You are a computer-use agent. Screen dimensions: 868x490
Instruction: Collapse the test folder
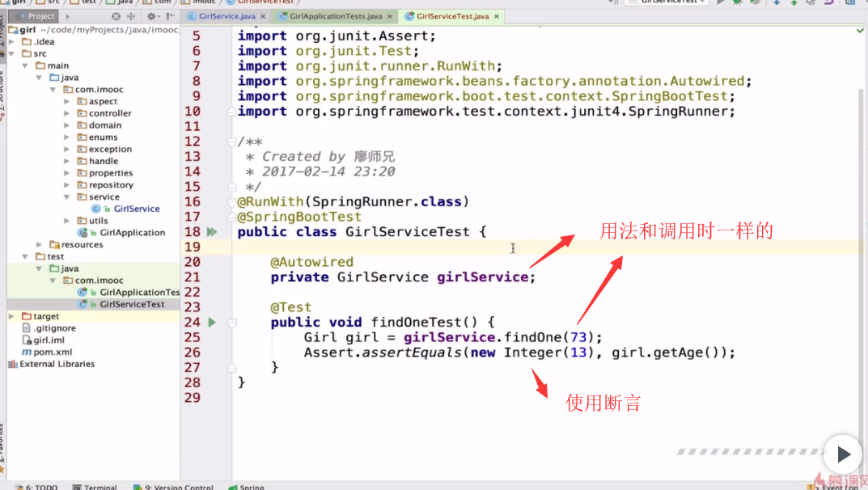point(25,256)
